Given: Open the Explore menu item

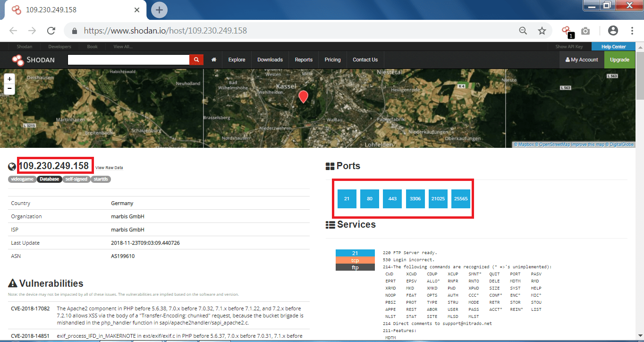Looking at the screenshot, I should point(237,60).
